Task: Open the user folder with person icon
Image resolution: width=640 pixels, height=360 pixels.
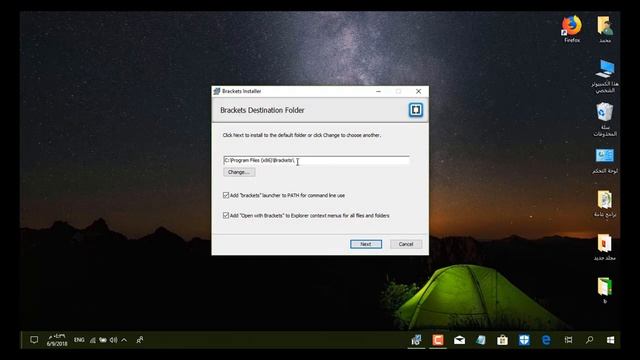Action: click(605, 29)
